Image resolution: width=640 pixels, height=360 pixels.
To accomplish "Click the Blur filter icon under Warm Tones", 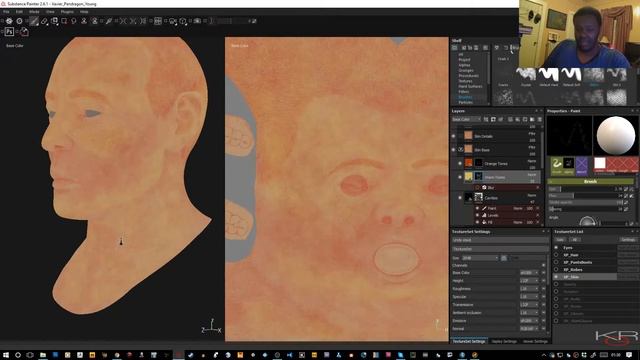I will coord(484,187).
